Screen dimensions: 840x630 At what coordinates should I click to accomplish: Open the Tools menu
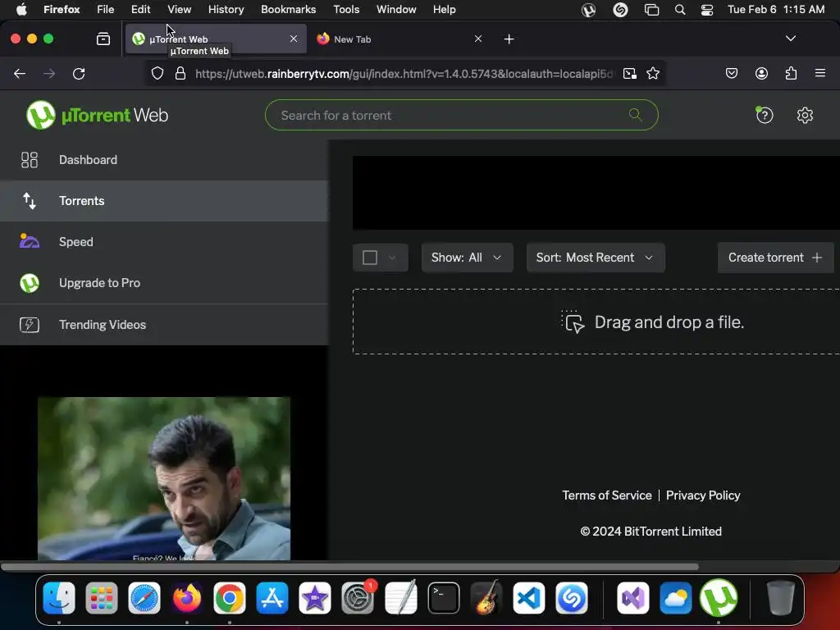click(x=346, y=10)
